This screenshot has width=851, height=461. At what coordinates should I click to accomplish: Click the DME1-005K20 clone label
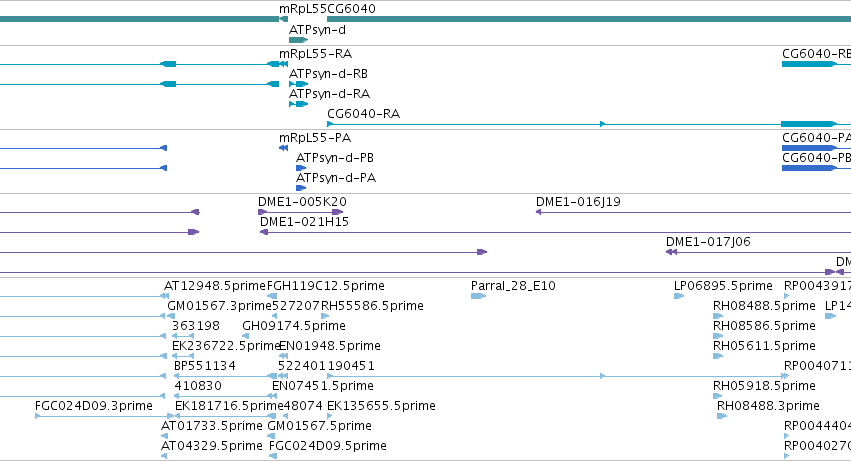pos(302,202)
